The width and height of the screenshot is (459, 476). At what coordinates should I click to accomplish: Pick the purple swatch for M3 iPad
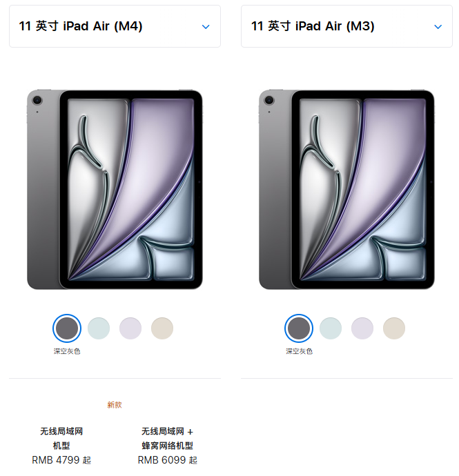(362, 328)
